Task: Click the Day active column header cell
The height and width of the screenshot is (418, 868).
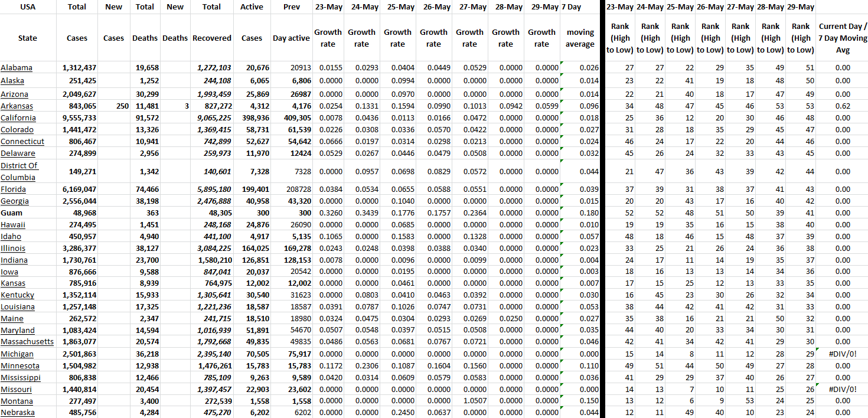Action: tap(291, 38)
